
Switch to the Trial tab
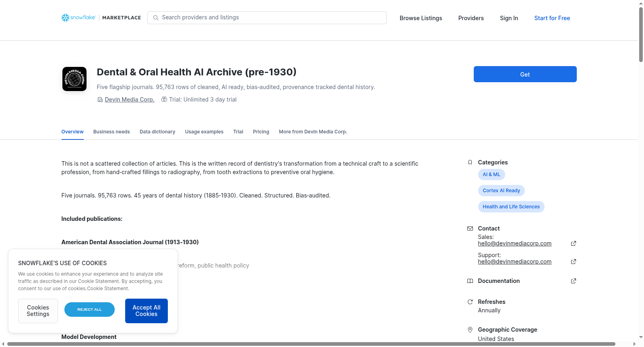click(x=238, y=132)
